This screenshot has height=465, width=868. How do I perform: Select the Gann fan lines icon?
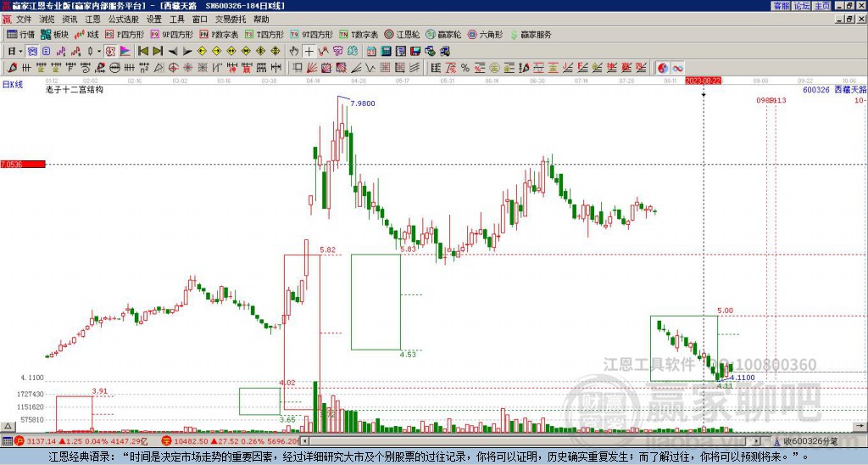[x=312, y=68]
